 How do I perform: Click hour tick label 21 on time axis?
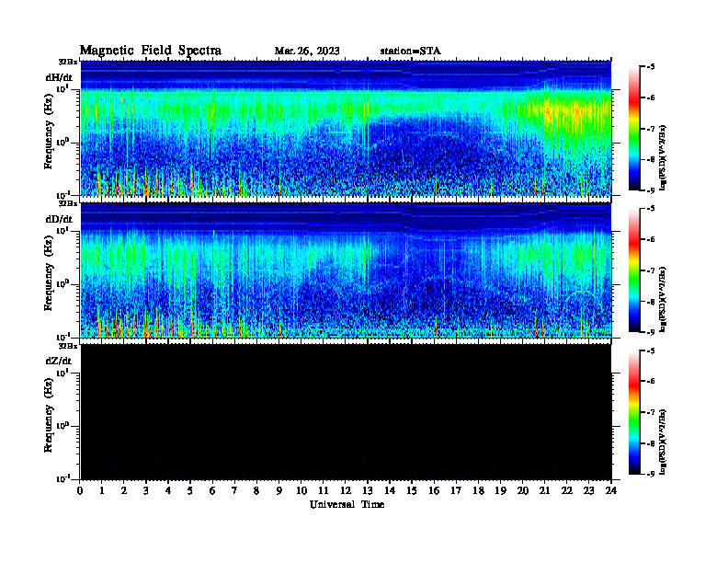click(544, 491)
